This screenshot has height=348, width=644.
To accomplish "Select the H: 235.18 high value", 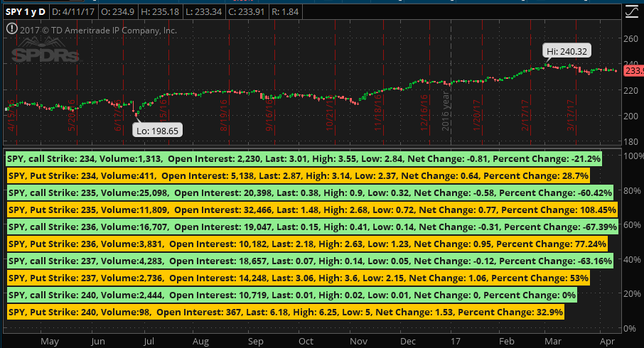I will click(x=160, y=12).
